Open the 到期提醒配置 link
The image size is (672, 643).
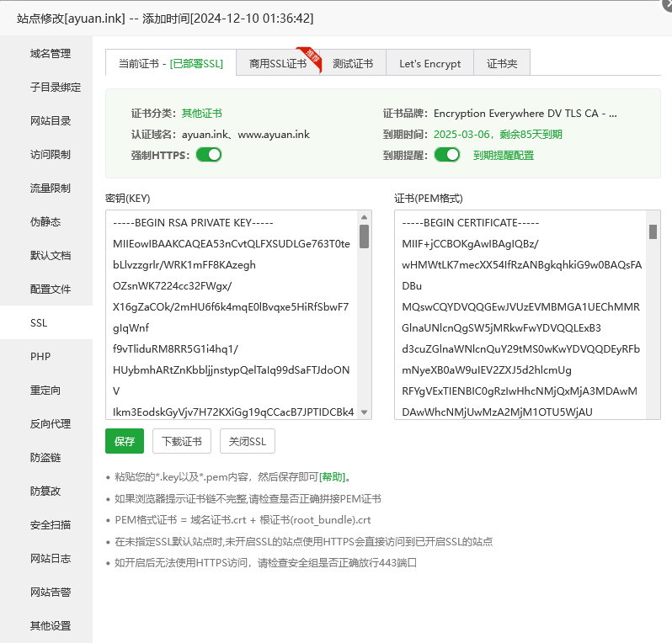click(x=503, y=155)
